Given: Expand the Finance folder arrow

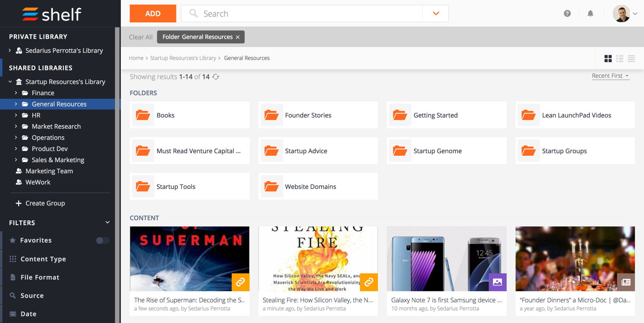Looking at the screenshot, I should 16,93.
